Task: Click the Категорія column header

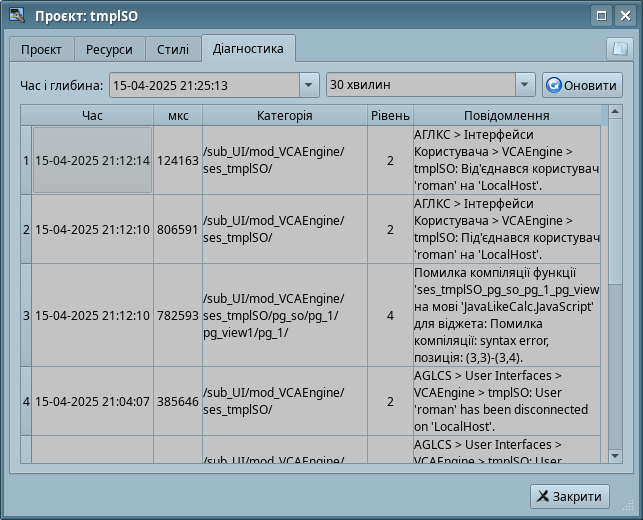Action: click(x=284, y=116)
